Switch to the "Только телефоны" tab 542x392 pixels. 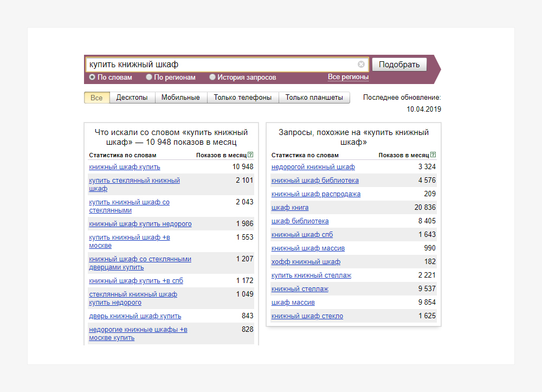[x=243, y=98]
